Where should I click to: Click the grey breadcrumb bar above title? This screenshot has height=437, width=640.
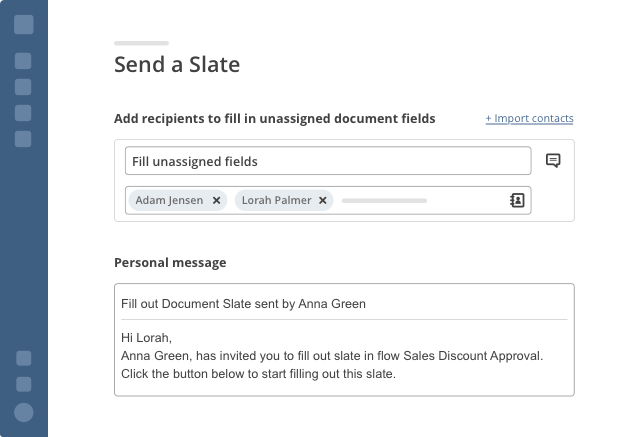click(141, 43)
